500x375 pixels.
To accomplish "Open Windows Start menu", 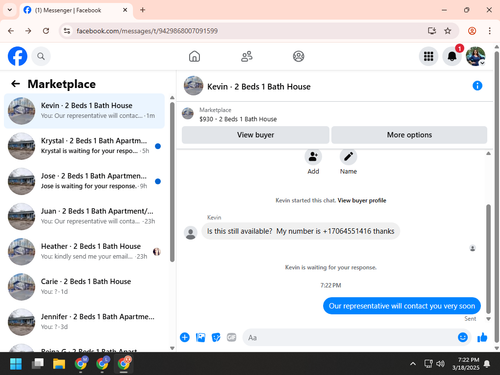I will tap(16, 364).
